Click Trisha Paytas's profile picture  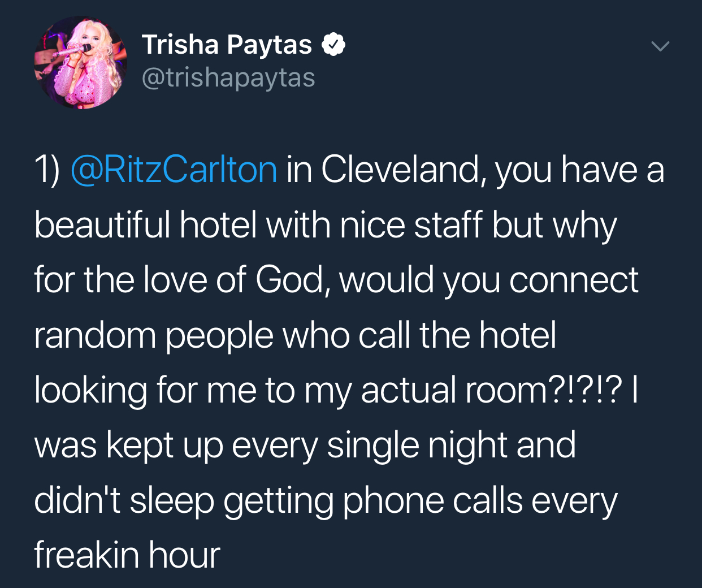[x=80, y=62]
